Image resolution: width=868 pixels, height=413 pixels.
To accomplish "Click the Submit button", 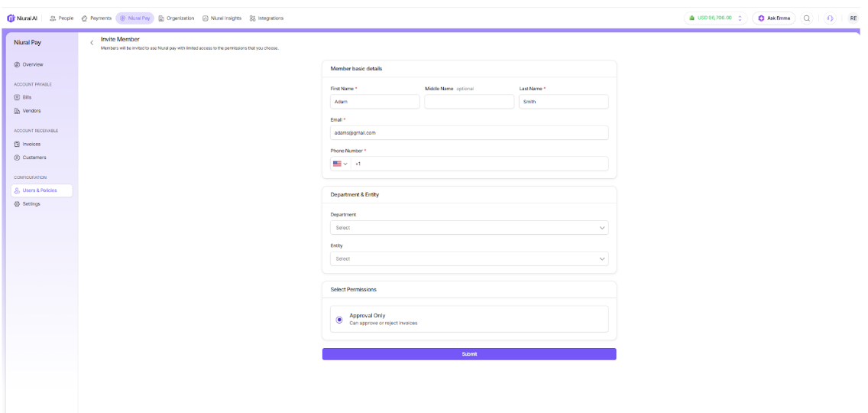I will pos(469,354).
